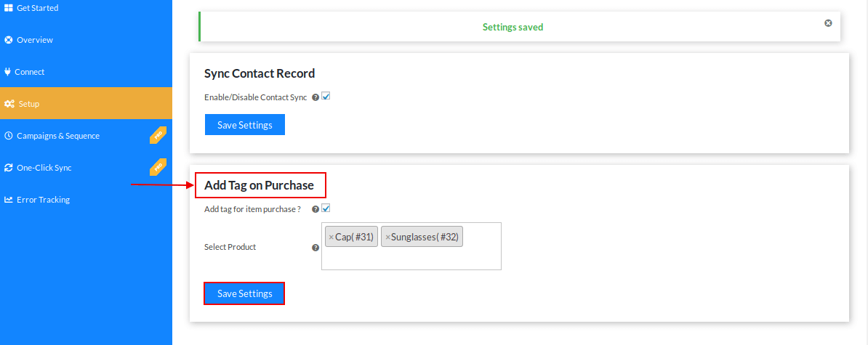Click the Campaigns & Sequence clock icon
This screenshot has height=345, width=868.
[x=8, y=135]
